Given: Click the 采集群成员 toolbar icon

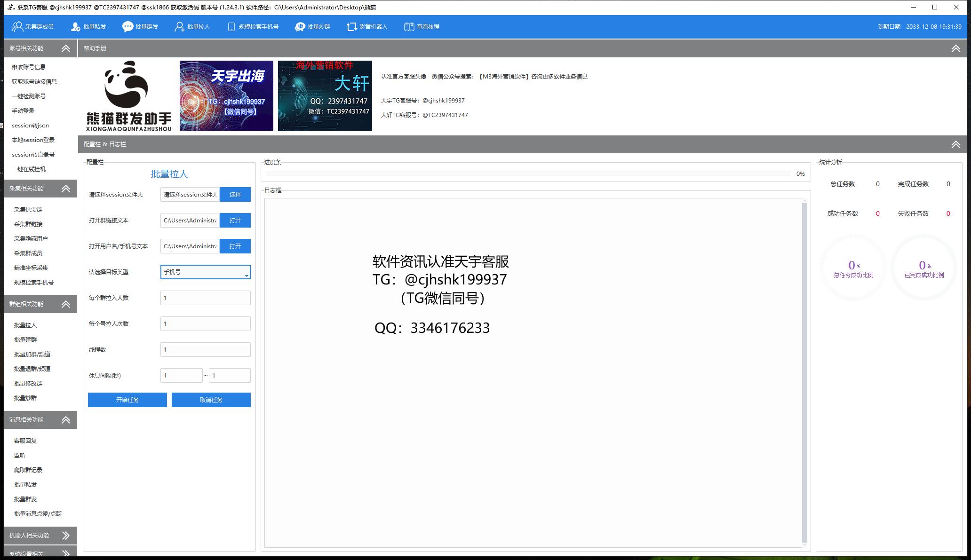Looking at the screenshot, I should pos(18,27).
